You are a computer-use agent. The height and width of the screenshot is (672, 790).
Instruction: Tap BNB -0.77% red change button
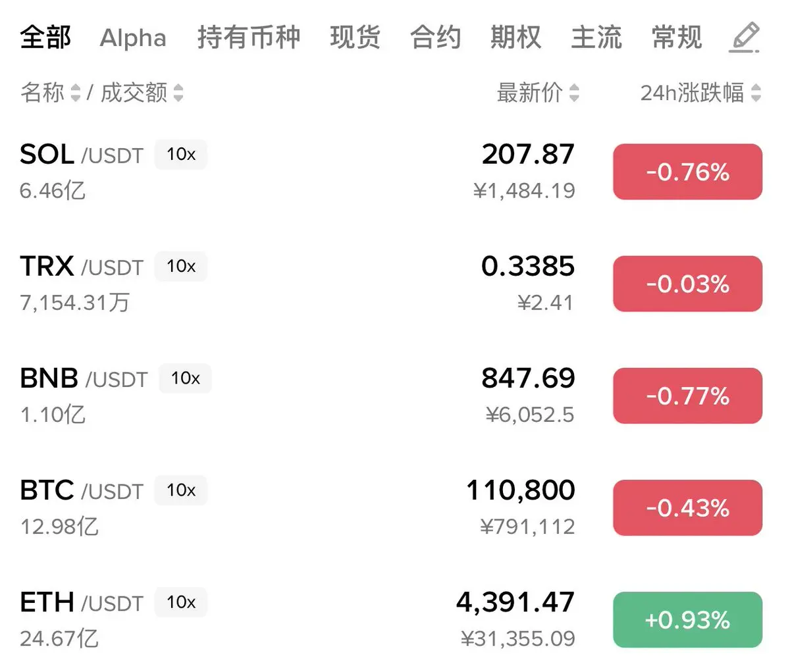click(688, 396)
